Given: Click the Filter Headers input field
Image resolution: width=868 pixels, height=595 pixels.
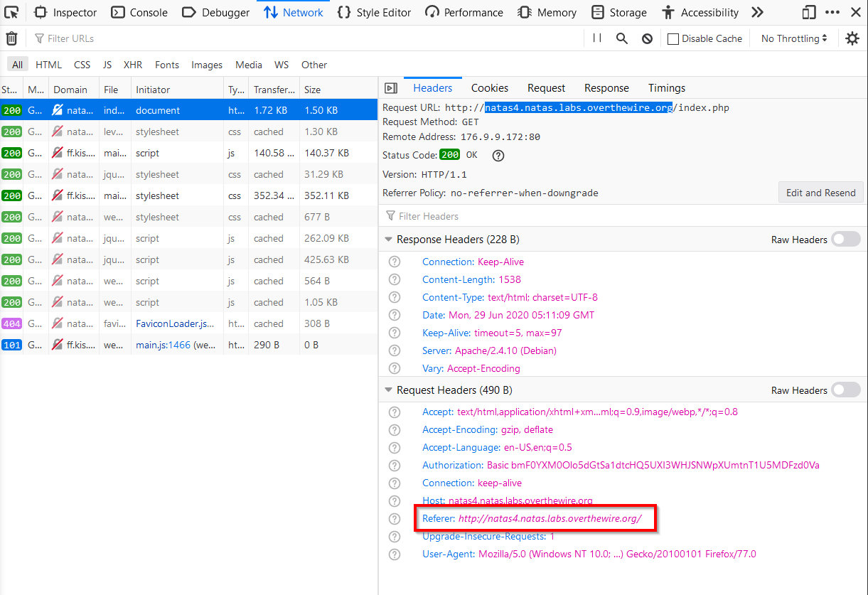Looking at the screenshot, I should [x=498, y=216].
